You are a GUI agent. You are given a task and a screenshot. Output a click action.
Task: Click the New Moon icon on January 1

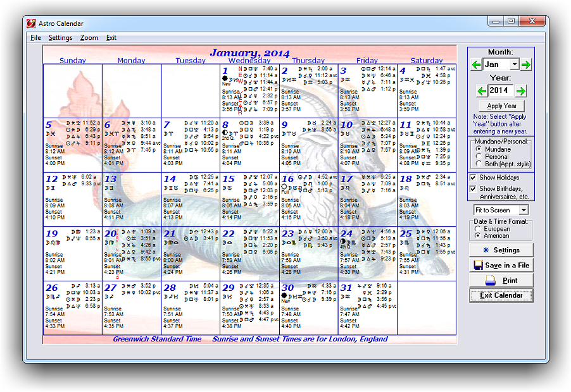[225, 78]
